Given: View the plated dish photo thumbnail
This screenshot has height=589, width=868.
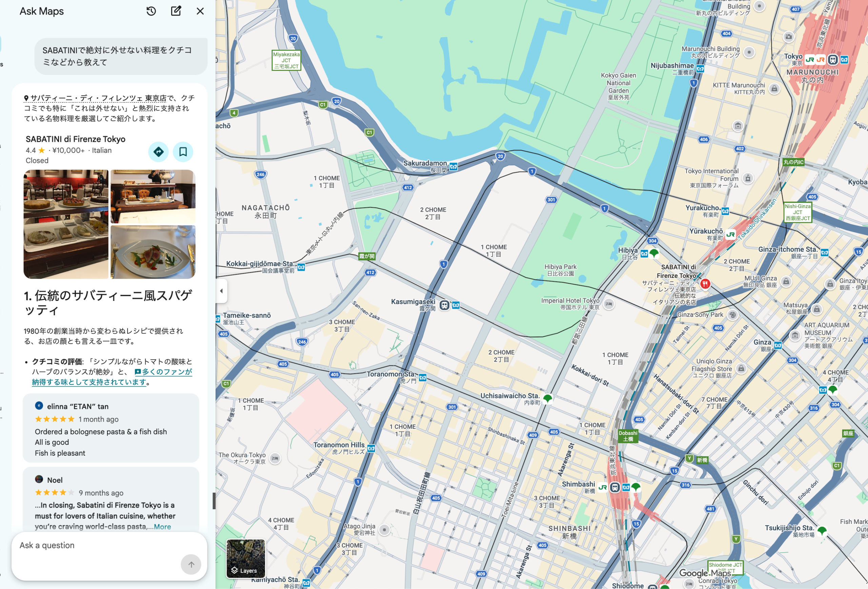Looking at the screenshot, I should click(153, 252).
